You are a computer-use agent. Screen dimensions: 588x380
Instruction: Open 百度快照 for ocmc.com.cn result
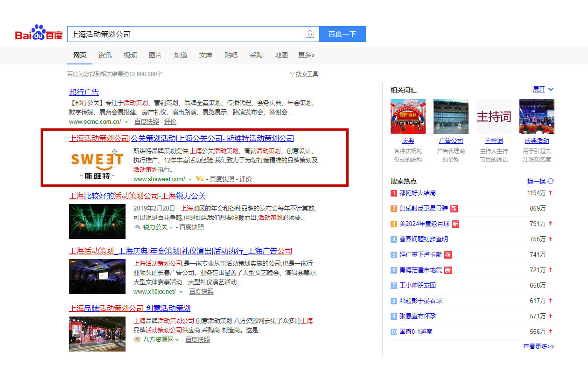(147, 122)
